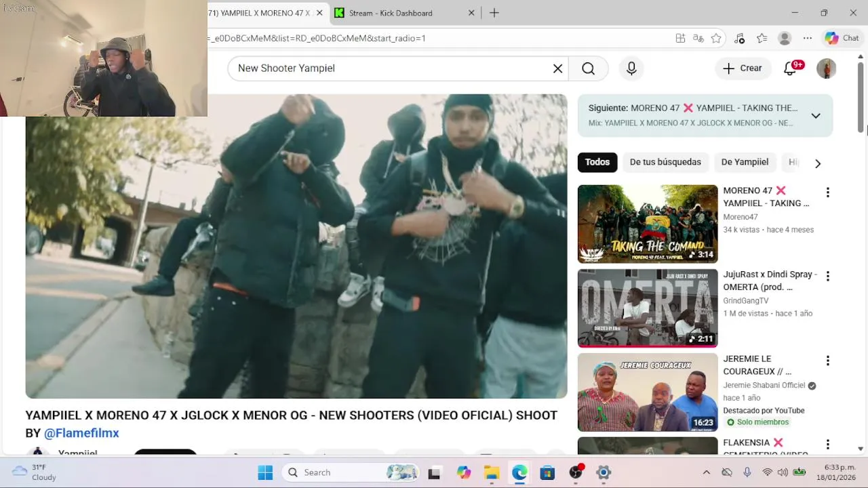The height and width of the screenshot is (488, 868).
Task: Open JujuRast x Dindi Spray video title
Action: [770, 281]
